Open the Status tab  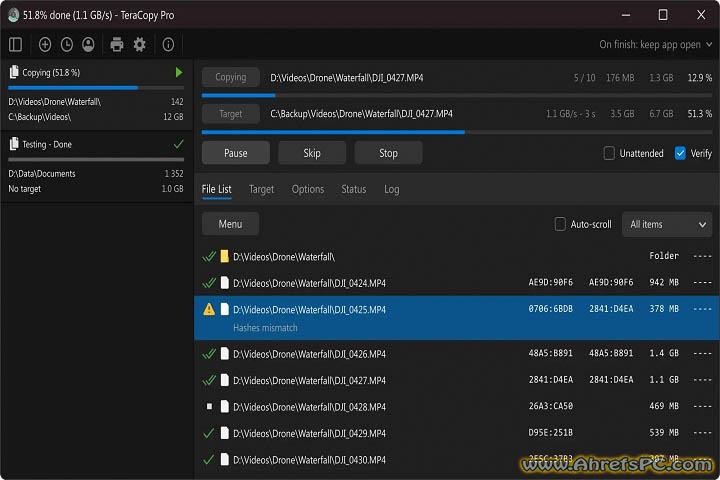point(354,189)
